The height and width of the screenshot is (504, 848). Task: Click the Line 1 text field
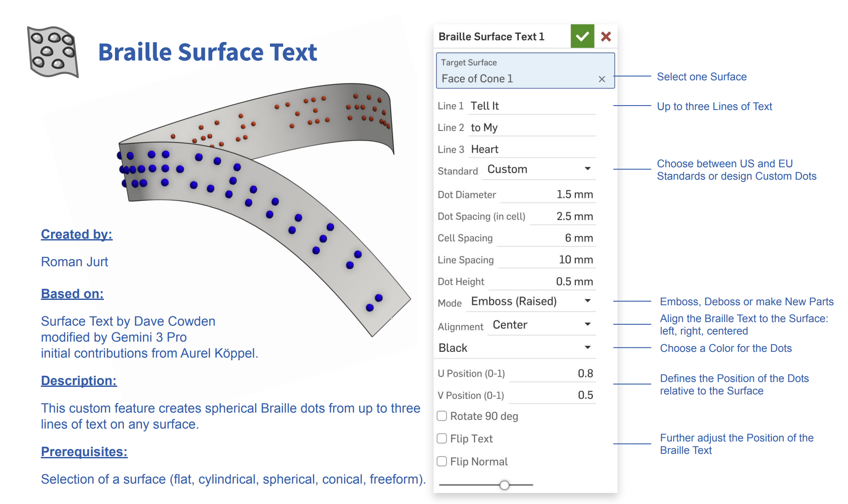(532, 106)
